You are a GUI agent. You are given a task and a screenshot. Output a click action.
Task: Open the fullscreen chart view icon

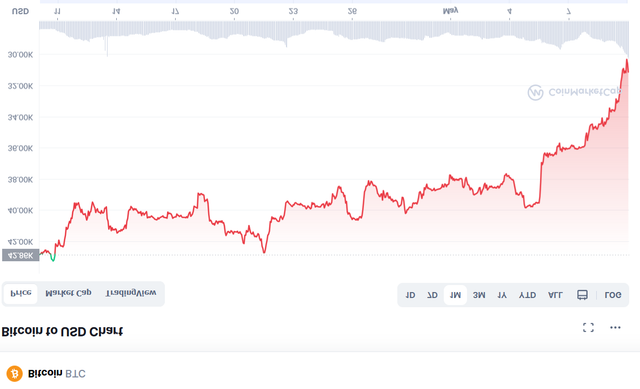(x=588, y=327)
